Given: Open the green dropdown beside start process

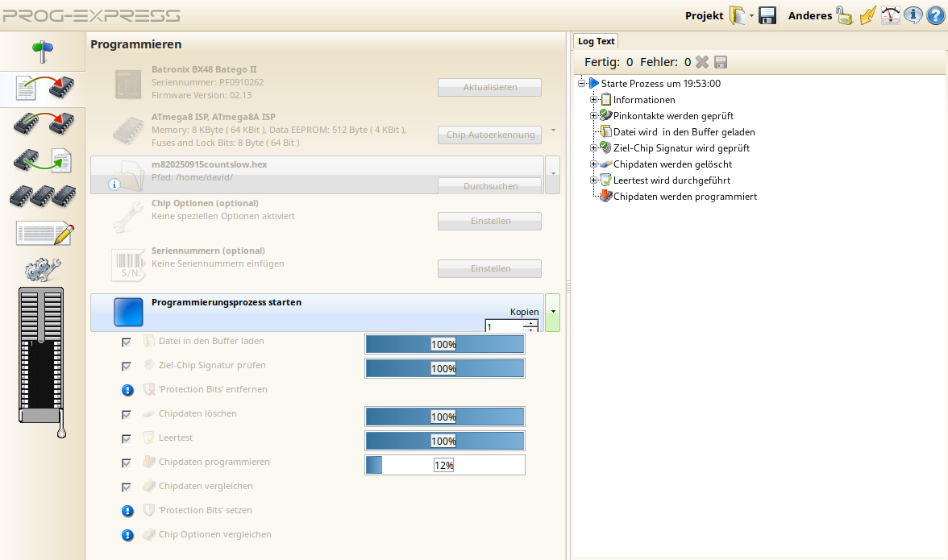Looking at the screenshot, I should 552,312.
